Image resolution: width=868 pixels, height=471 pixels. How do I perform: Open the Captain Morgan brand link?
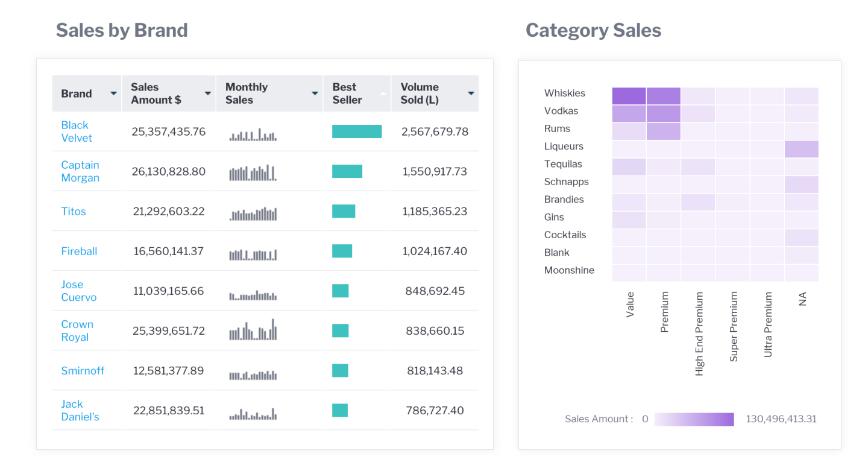pos(80,171)
